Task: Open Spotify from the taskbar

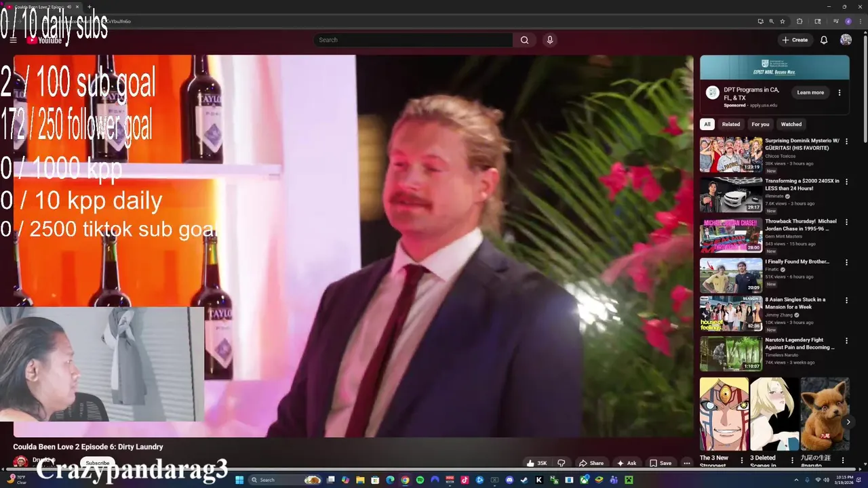Action: coord(420,480)
